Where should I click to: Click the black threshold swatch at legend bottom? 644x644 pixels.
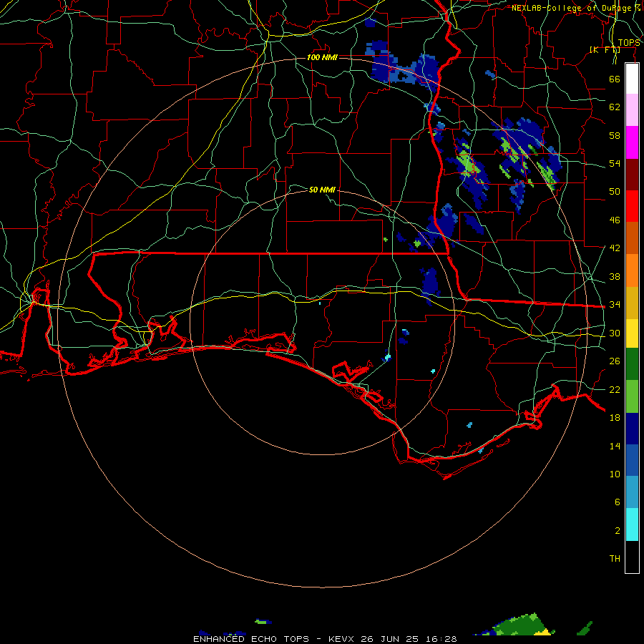coord(632,557)
